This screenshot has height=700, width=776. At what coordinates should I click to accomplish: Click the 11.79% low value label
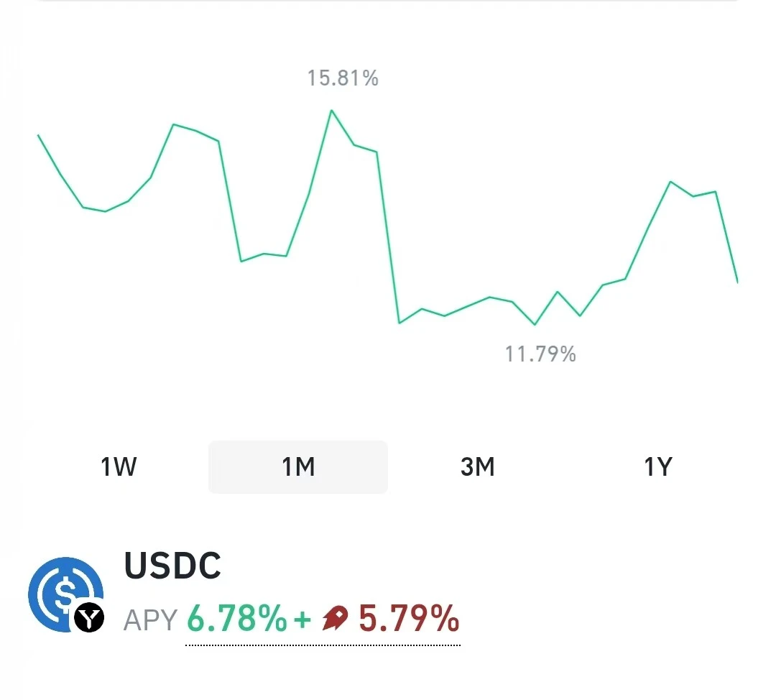coord(540,354)
